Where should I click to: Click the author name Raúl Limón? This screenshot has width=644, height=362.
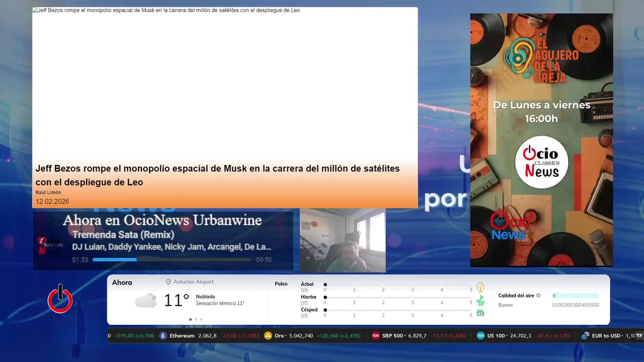[x=48, y=193]
